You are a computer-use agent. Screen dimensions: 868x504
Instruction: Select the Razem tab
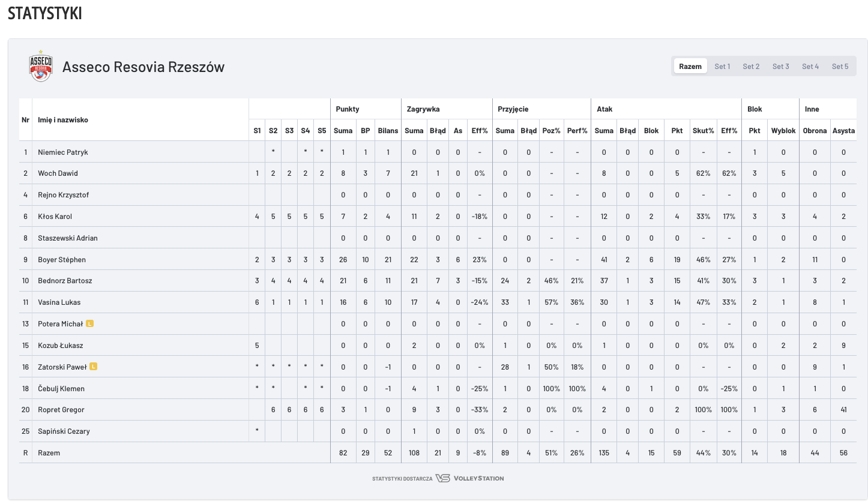pos(690,67)
